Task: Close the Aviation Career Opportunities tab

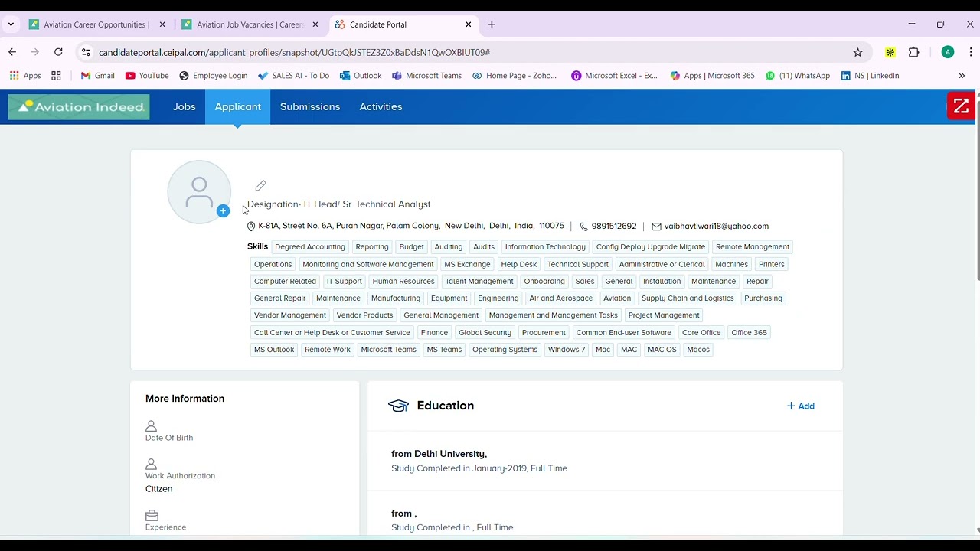Action: (162, 24)
